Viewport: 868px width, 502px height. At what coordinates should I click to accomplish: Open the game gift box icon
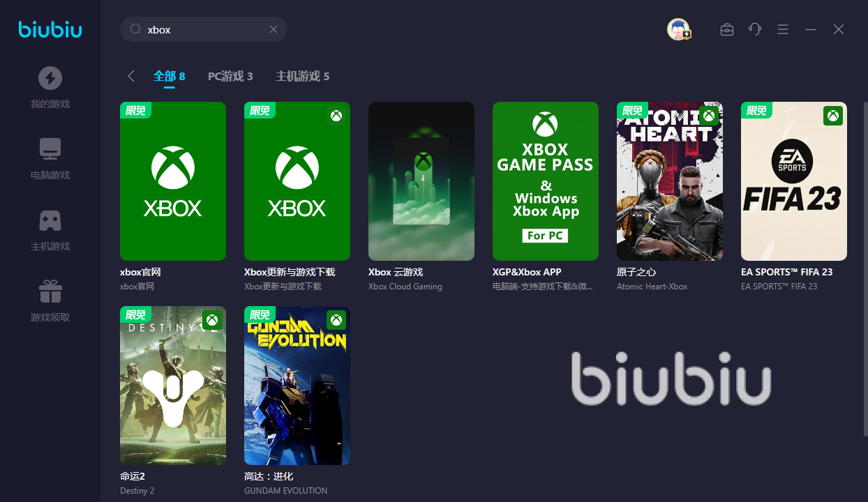click(x=50, y=291)
